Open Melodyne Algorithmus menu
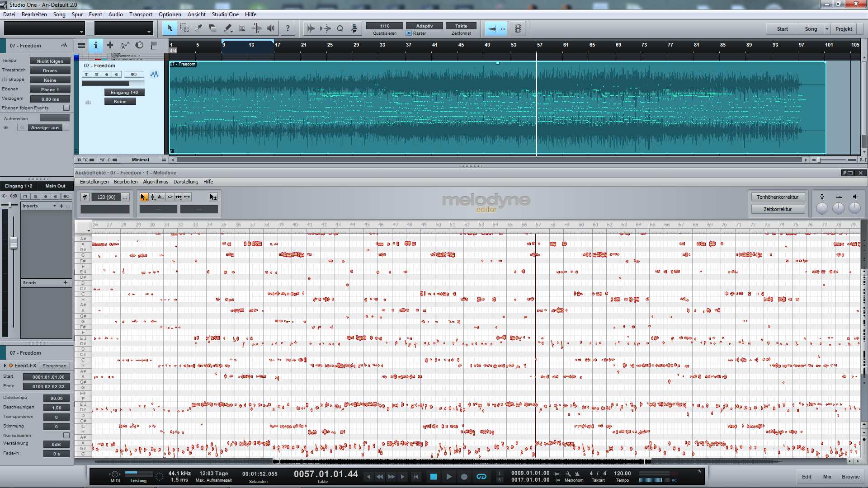The width and height of the screenshot is (868, 488). click(156, 182)
